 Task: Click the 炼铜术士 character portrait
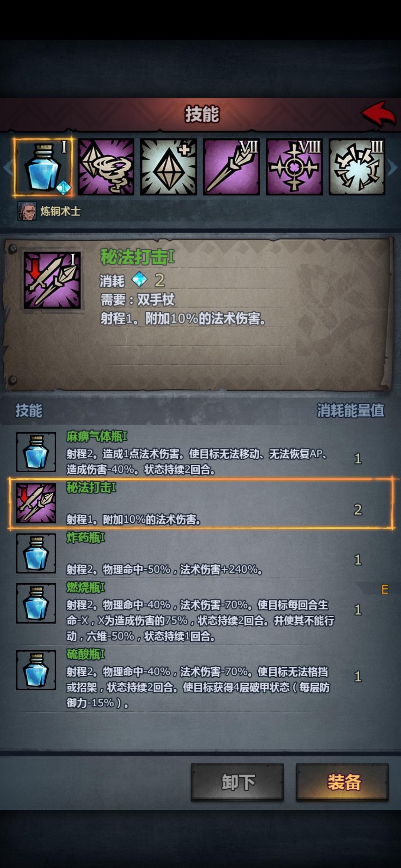[27, 211]
